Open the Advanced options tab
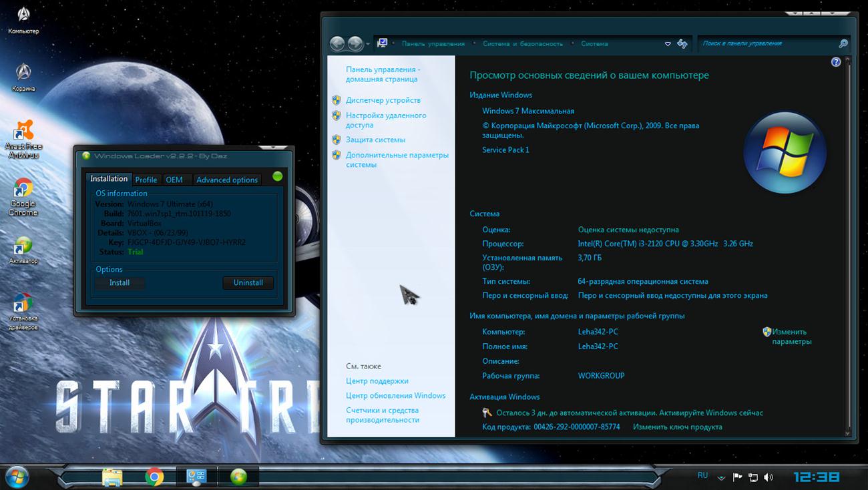Image resolution: width=868 pixels, height=490 pixels. click(x=227, y=180)
